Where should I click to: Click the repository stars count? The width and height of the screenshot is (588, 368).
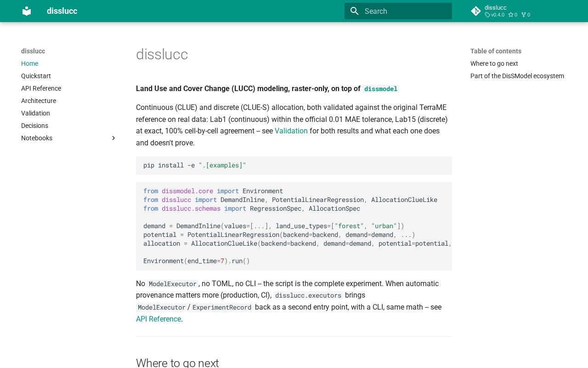coord(513,15)
